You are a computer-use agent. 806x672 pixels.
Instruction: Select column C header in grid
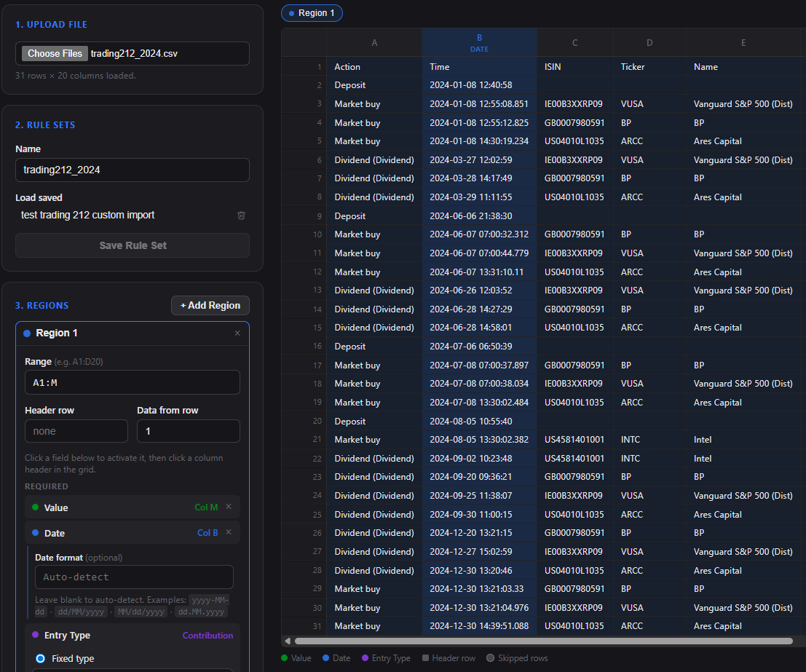click(575, 43)
